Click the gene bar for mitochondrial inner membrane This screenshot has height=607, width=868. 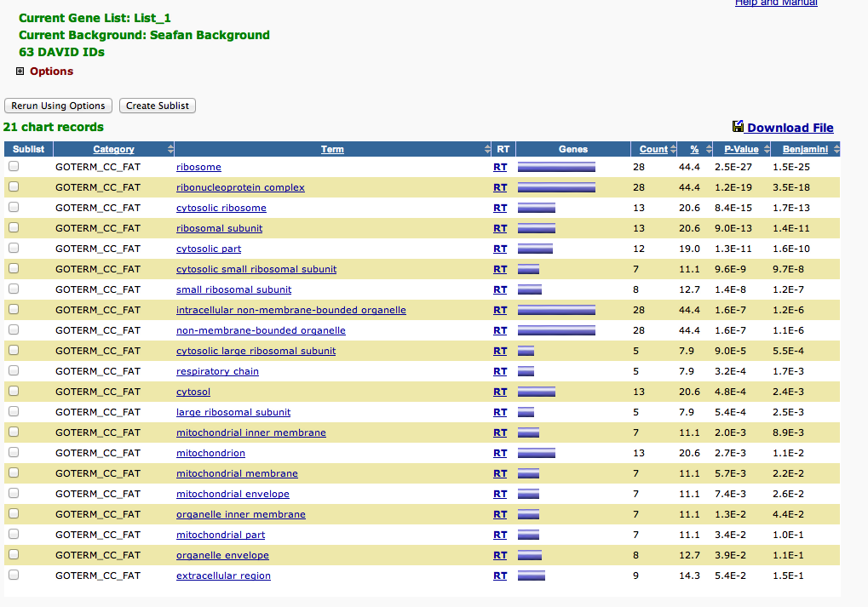528,432
